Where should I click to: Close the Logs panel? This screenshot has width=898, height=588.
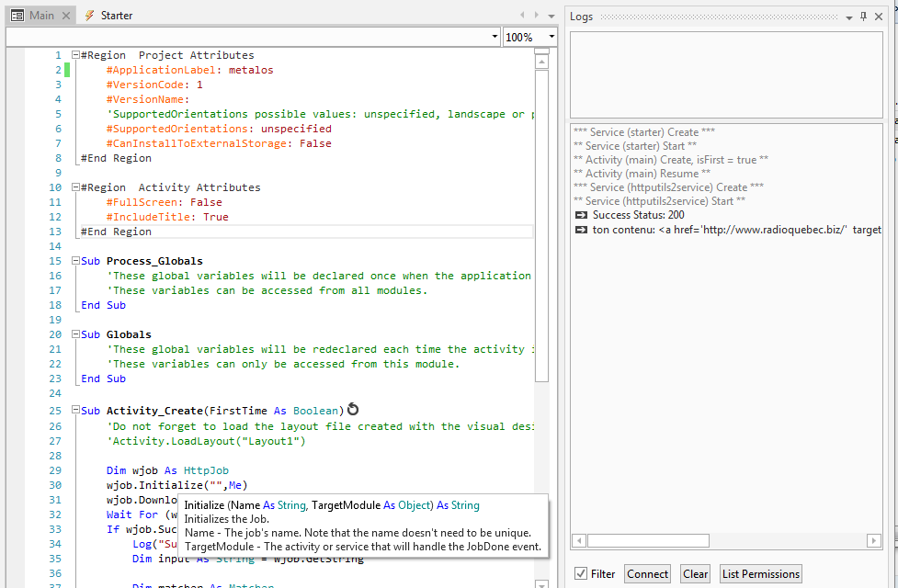coord(878,17)
